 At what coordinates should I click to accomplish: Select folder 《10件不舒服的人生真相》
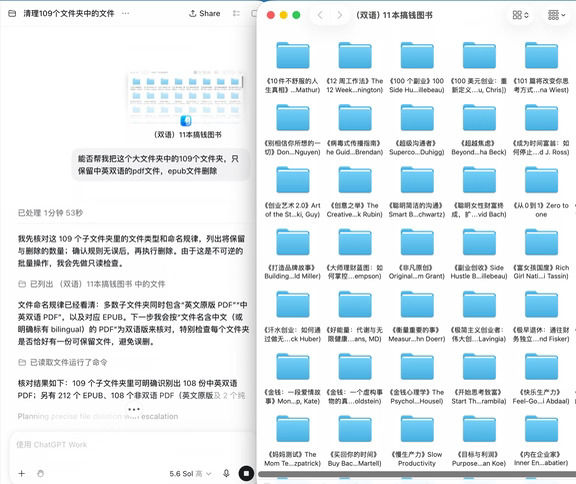tap(293, 55)
